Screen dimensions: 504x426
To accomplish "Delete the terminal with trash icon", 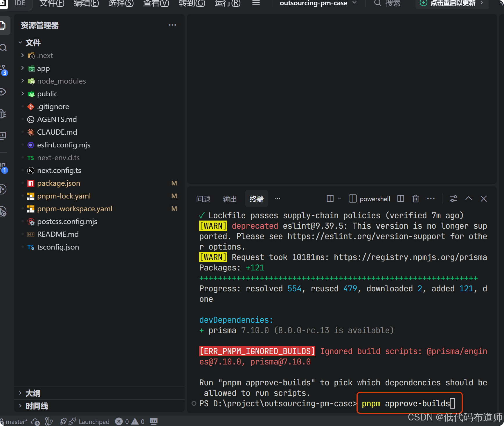I will 416,199.
